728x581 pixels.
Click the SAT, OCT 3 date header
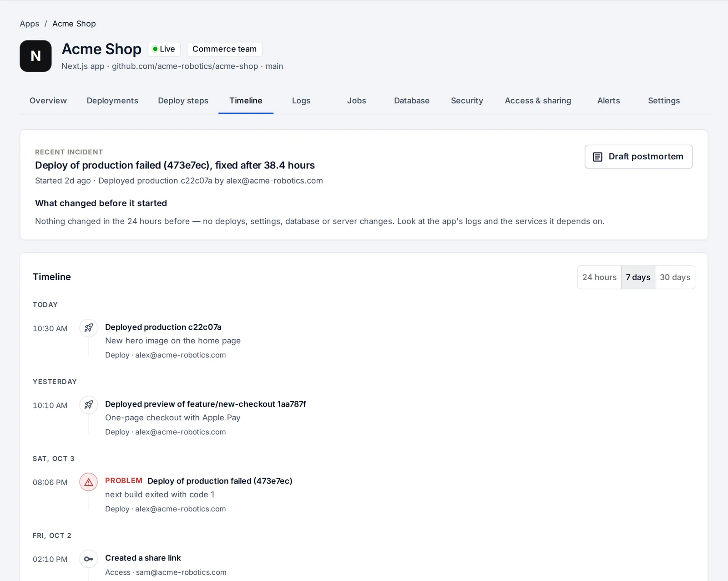pos(54,459)
